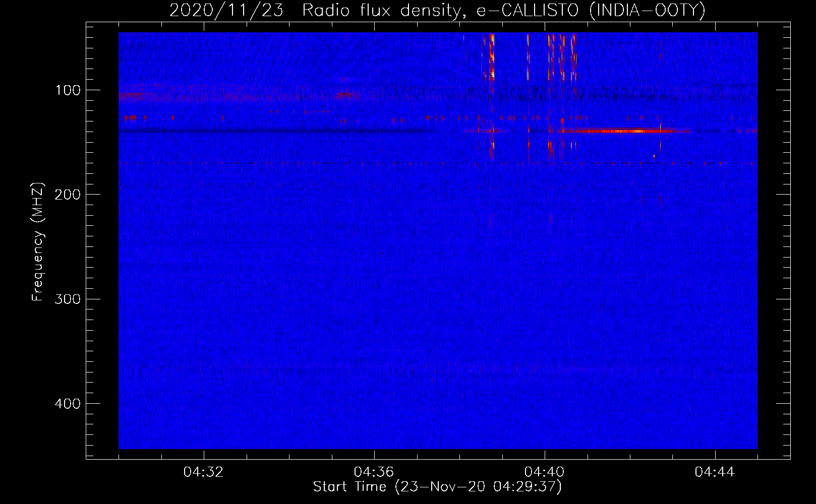Click the 'Frequency (MHZ)' axis title

[38, 242]
